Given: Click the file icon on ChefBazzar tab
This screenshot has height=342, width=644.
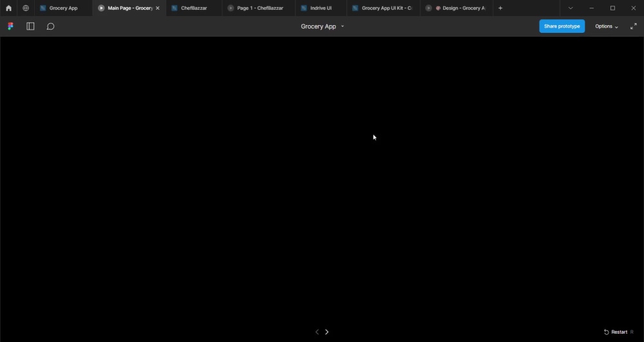Looking at the screenshot, I should 174,8.
